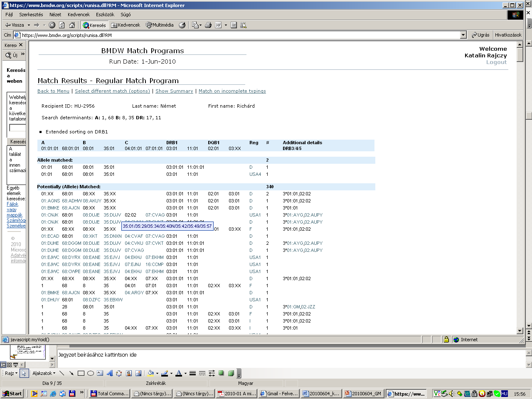
Task: Open the Alakzatok AutoShapes dropdown
Action: tap(44, 373)
